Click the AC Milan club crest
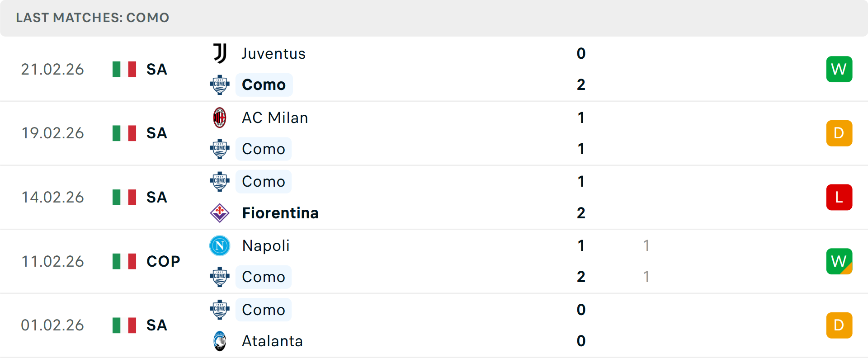This screenshot has height=358, width=868. click(220, 118)
